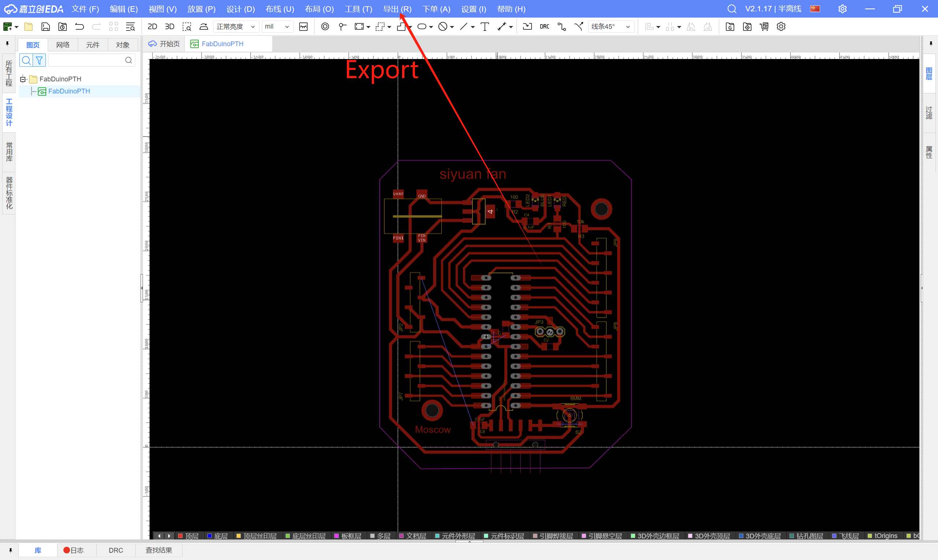Open title bar settings gear
Screen dimensions: 938x560
coord(843,9)
